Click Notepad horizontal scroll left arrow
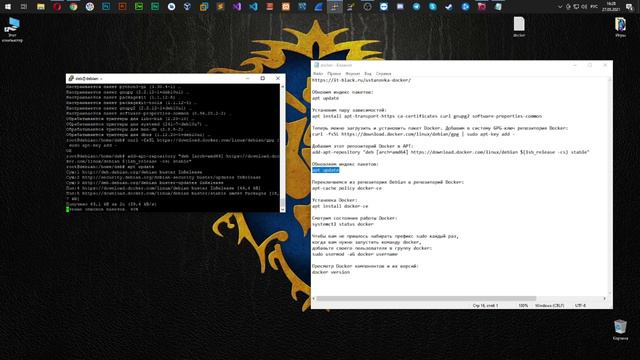This screenshot has height=360, width=640. coord(313,298)
